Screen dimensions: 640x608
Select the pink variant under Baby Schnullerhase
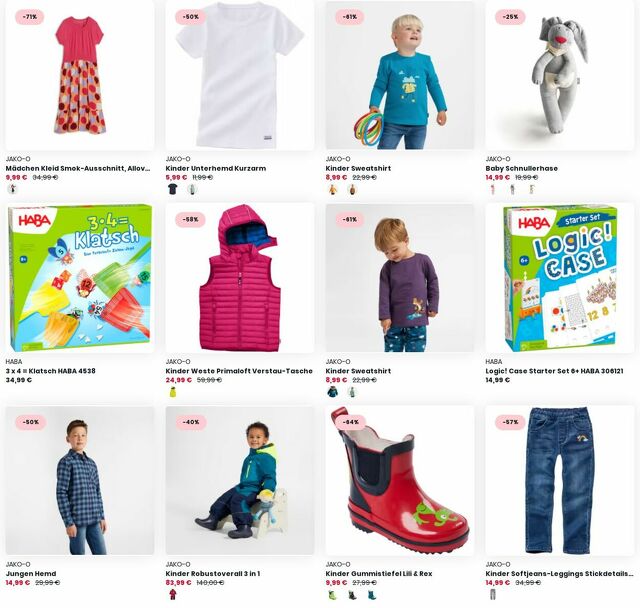pyautogui.click(x=493, y=189)
